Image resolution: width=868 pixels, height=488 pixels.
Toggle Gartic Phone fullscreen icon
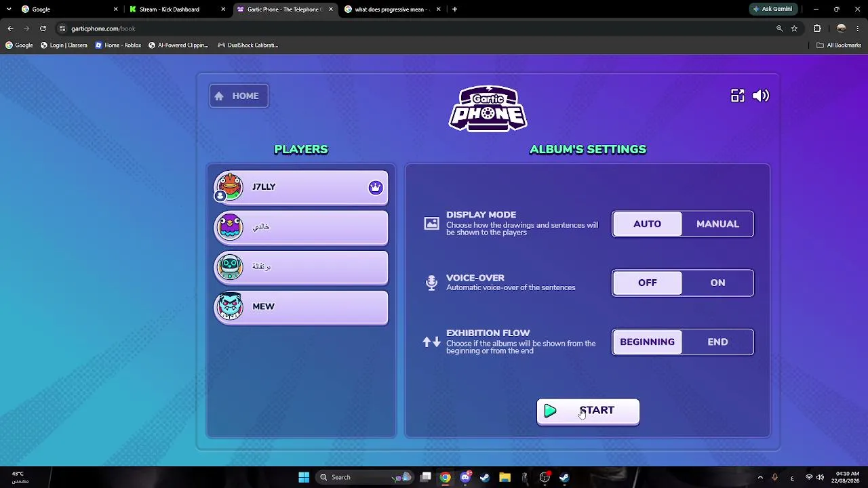click(x=737, y=96)
